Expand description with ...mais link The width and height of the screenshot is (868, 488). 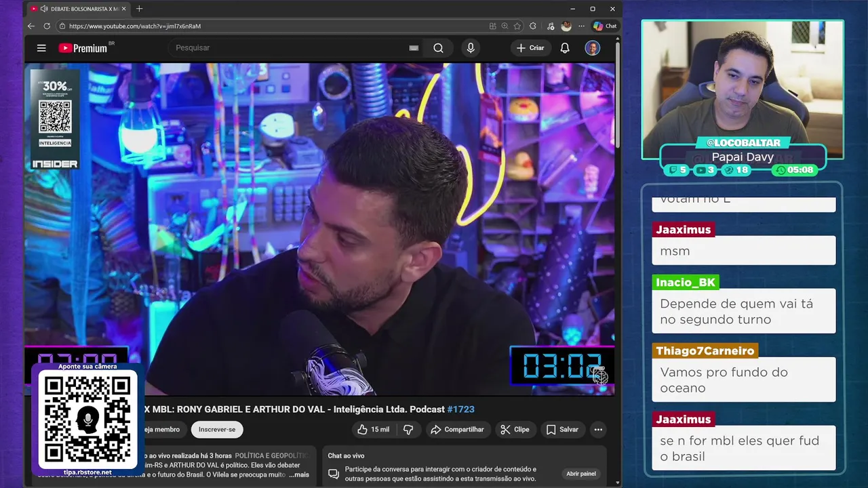(298, 474)
